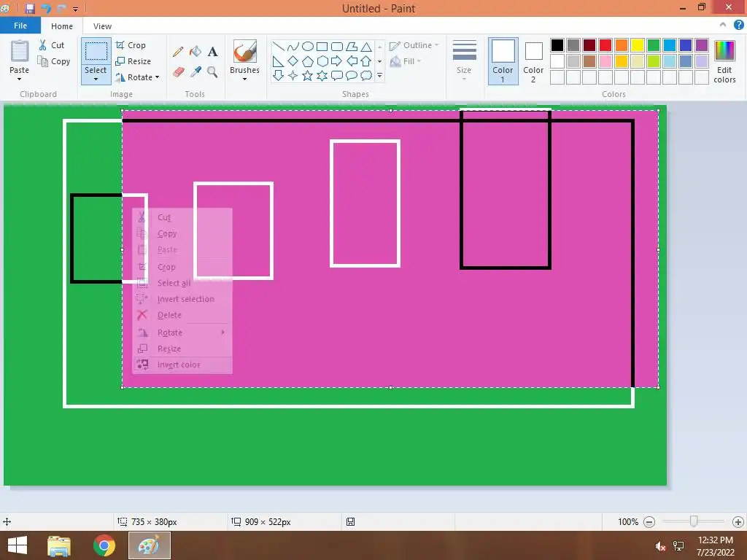Image resolution: width=747 pixels, height=560 pixels.
Task: Expand the shapes gallery More arrow
Action: [379, 75]
